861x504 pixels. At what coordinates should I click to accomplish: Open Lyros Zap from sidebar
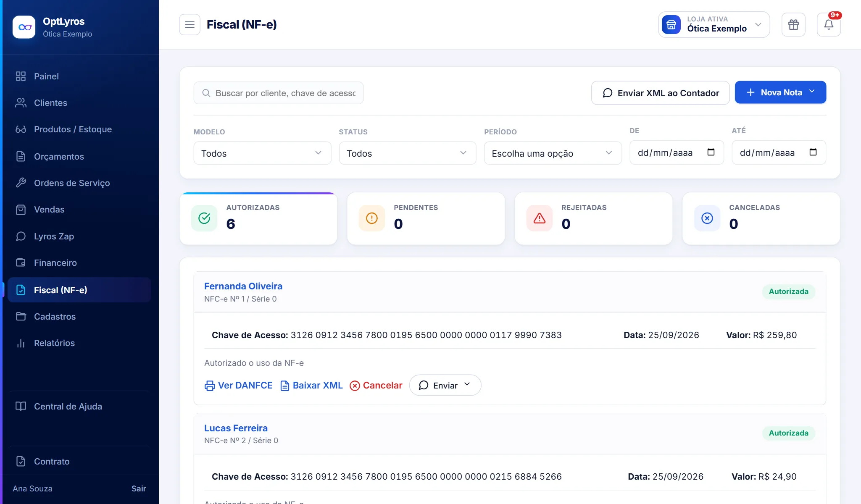[x=79, y=236]
